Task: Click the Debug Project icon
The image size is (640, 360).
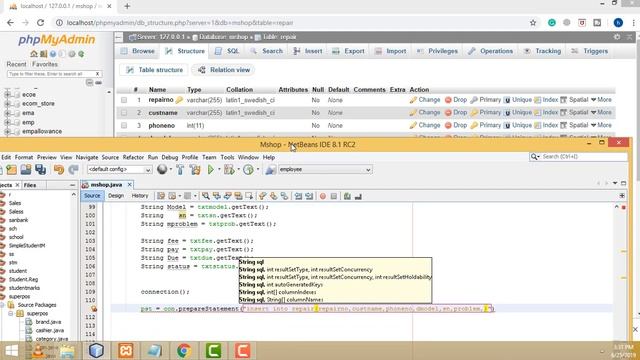Action: (229, 169)
